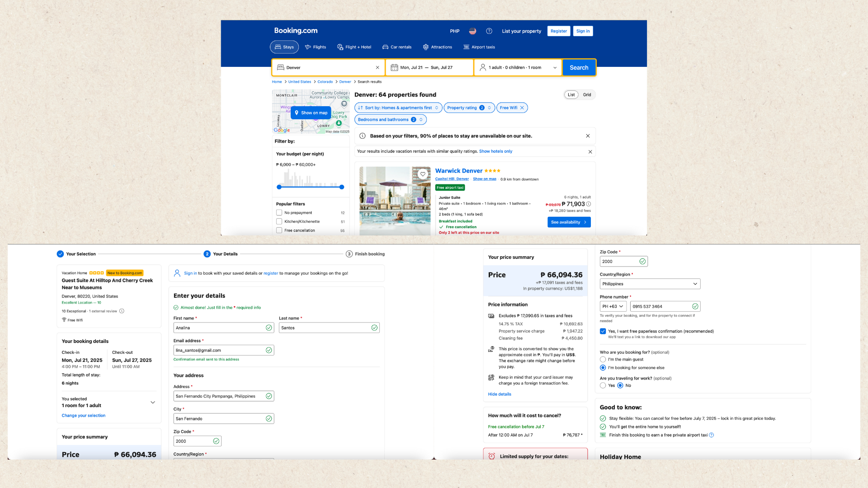Viewport: 868px width, 488px height.
Task: Select Yes for traveling for work
Action: pos(603,385)
